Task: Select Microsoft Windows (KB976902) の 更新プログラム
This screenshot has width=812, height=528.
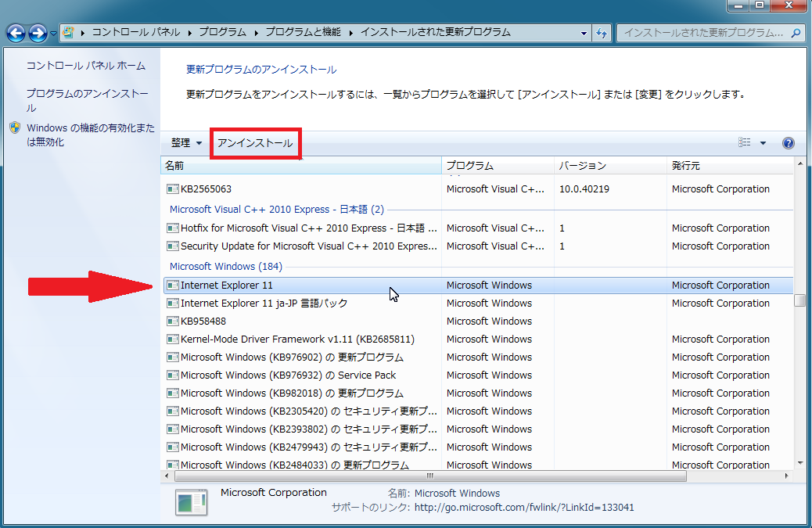Action: point(478,357)
